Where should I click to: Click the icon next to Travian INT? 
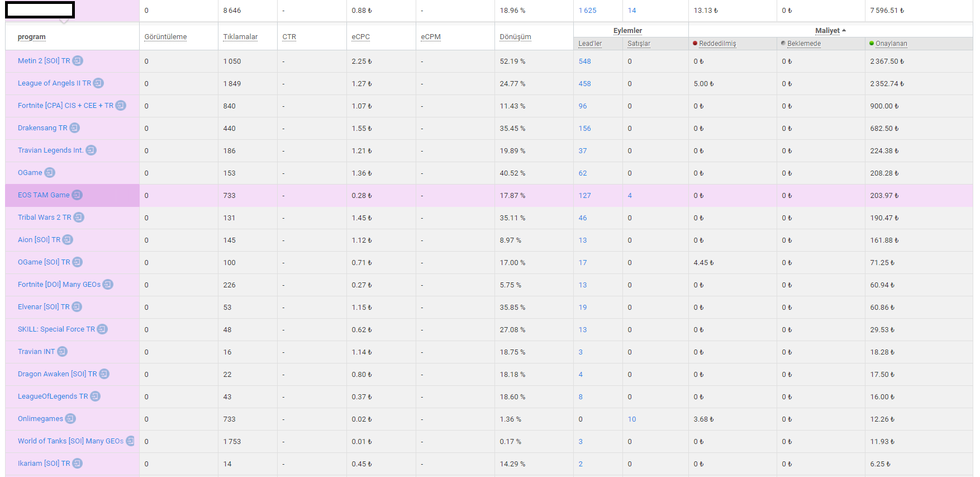tap(62, 352)
